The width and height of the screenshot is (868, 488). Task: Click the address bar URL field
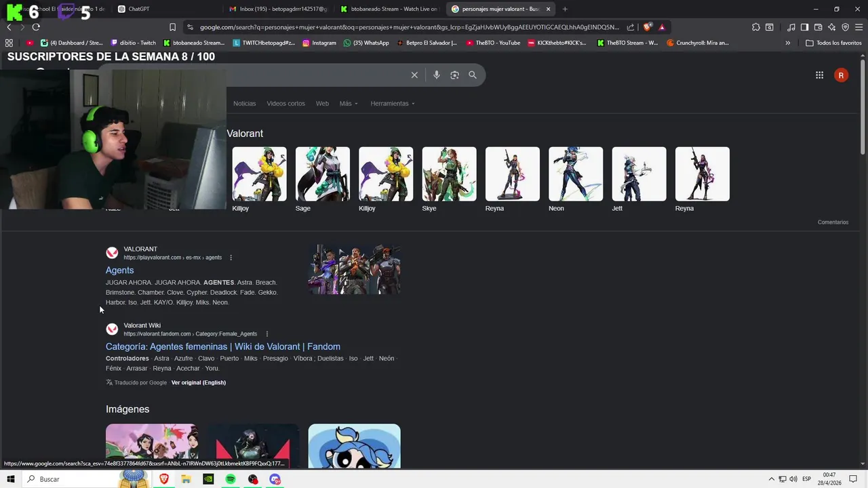coord(409,27)
